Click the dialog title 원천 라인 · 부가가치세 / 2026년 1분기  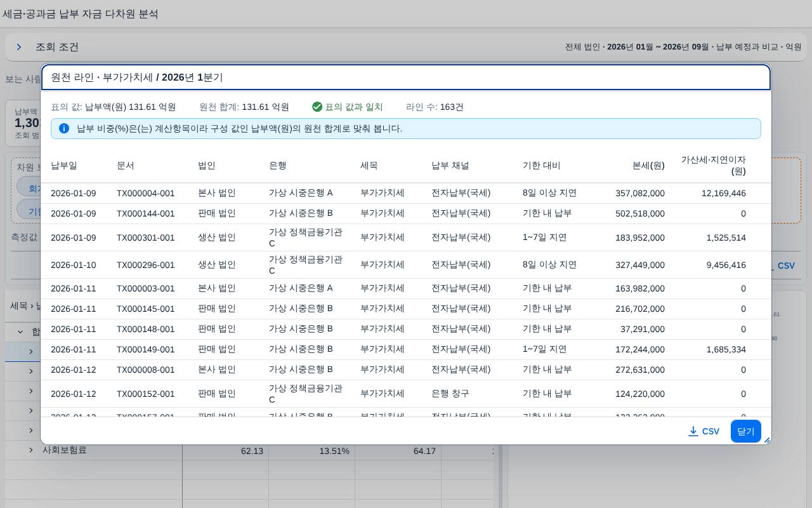pos(137,77)
